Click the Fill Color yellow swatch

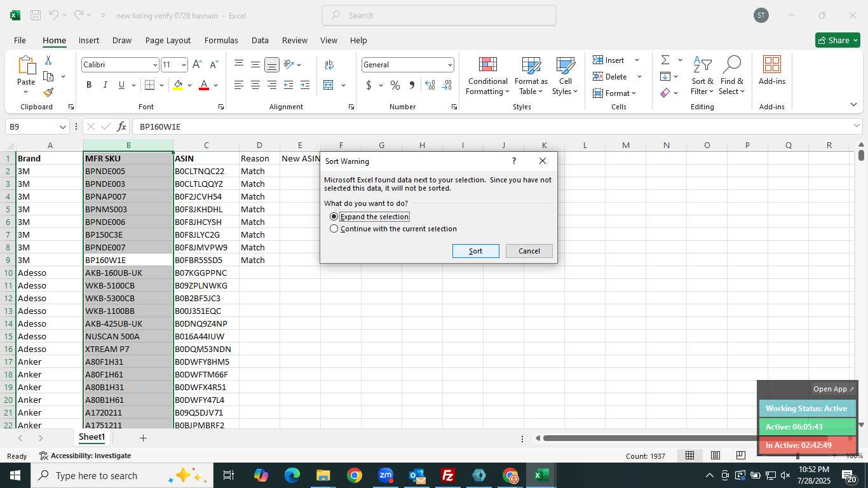[x=178, y=85]
